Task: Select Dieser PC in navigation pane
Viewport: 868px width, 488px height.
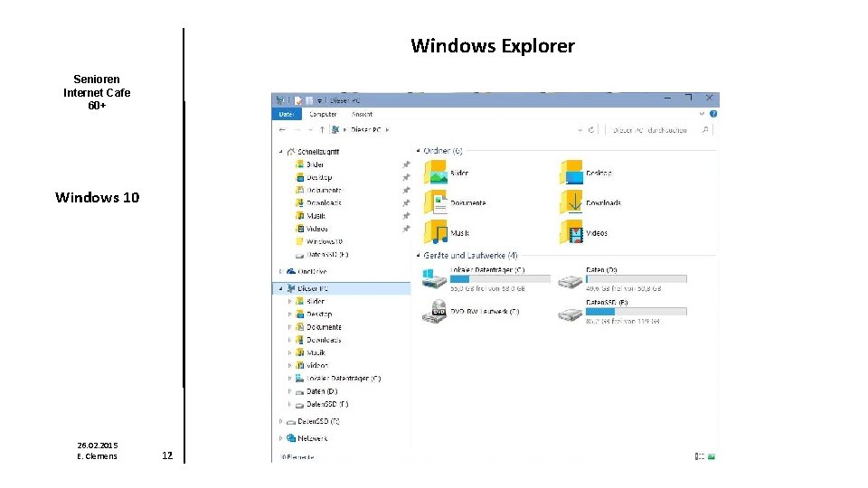Action: [x=312, y=288]
